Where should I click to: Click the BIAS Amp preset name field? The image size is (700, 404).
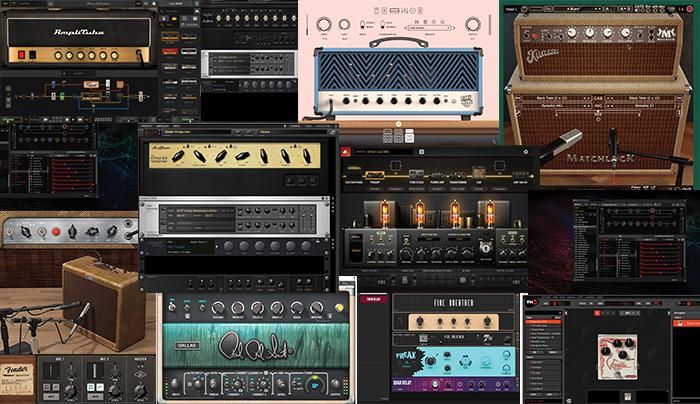click(384, 152)
